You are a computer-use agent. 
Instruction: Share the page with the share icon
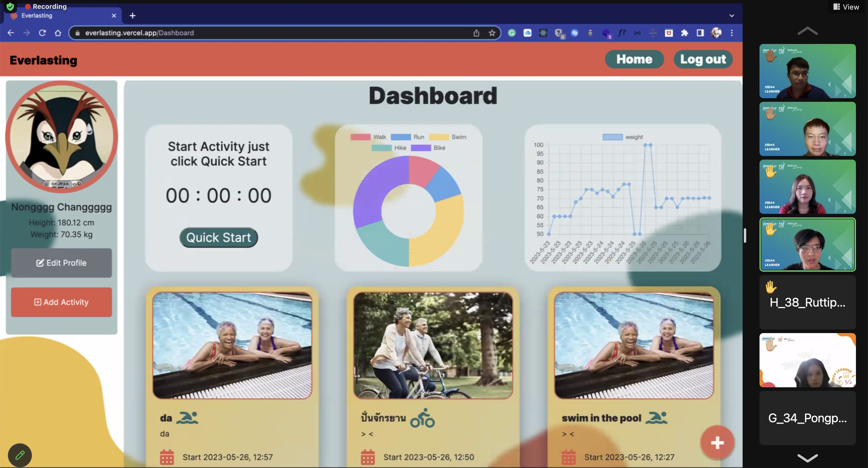[x=476, y=33]
